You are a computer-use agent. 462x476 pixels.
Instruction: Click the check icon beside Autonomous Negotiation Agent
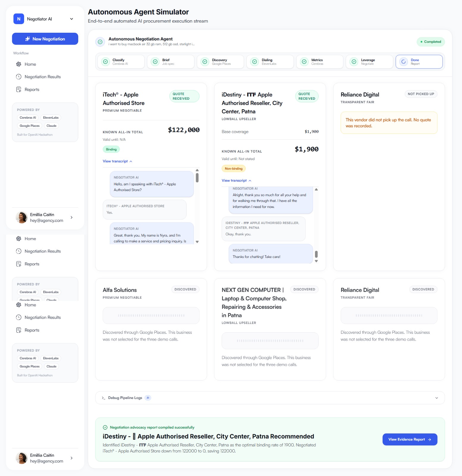[100, 42]
